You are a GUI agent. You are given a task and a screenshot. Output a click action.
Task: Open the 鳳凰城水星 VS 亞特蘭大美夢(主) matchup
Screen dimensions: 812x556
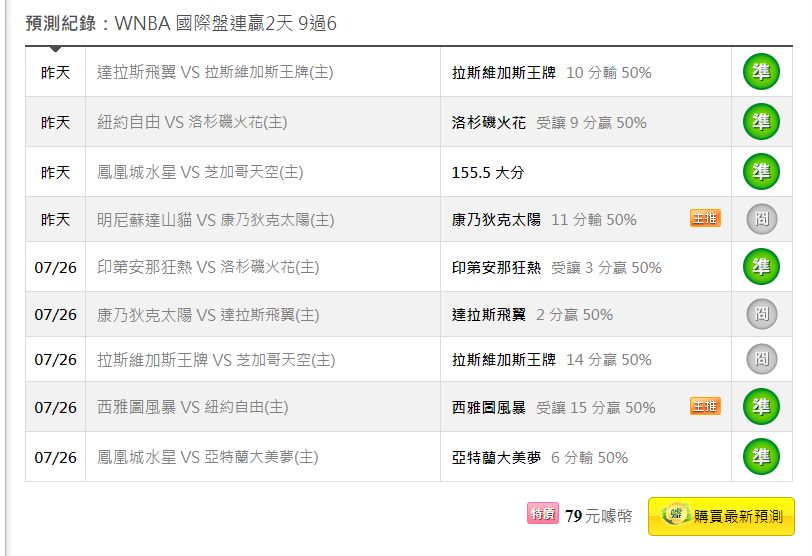click(208, 457)
